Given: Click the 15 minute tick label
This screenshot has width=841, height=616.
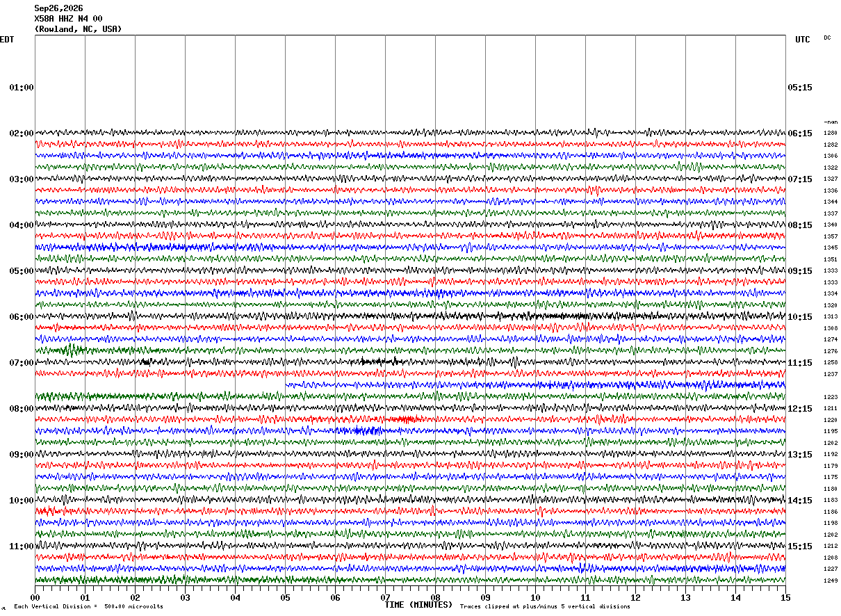Looking at the screenshot, I should click(x=785, y=598).
